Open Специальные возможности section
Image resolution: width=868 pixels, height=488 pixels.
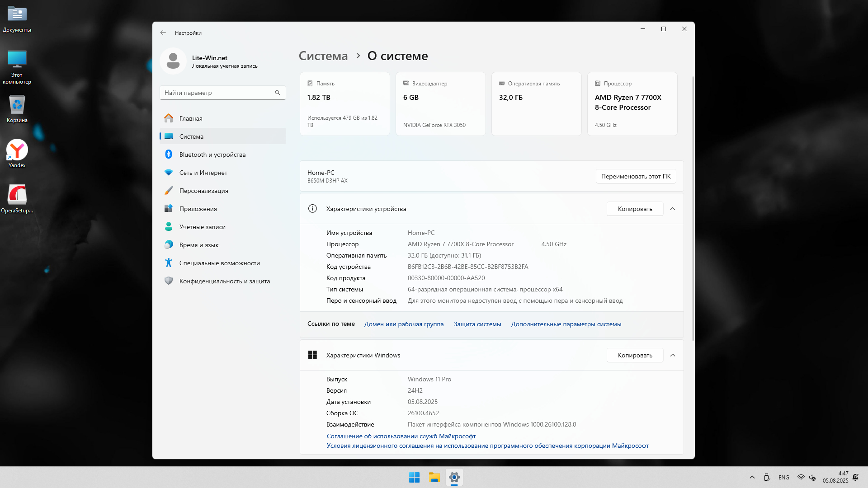tap(219, 263)
